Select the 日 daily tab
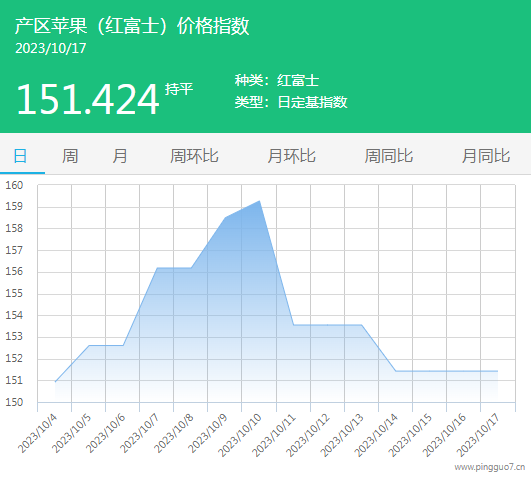 tap(20, 156)
